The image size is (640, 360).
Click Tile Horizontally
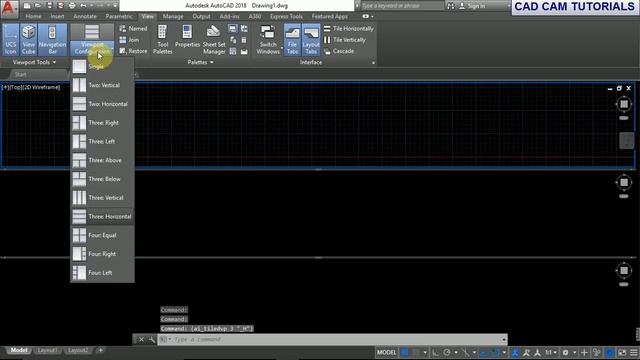(x=349, y=29)
